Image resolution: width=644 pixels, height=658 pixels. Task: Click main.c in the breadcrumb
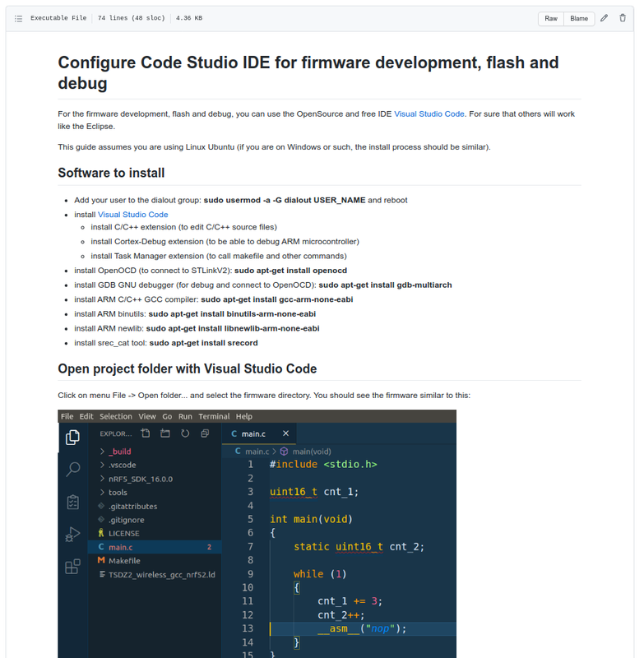pos(257,451)
